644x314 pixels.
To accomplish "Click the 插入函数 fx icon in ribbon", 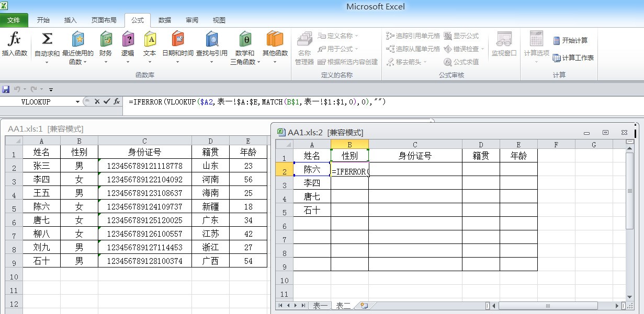I will coord(15,39).
